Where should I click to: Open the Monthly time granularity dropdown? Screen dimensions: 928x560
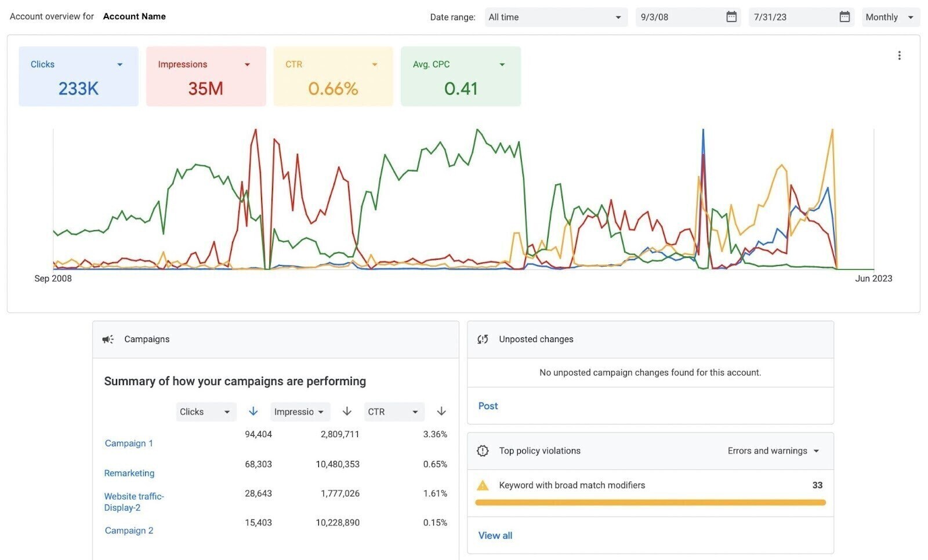[890, 17]
